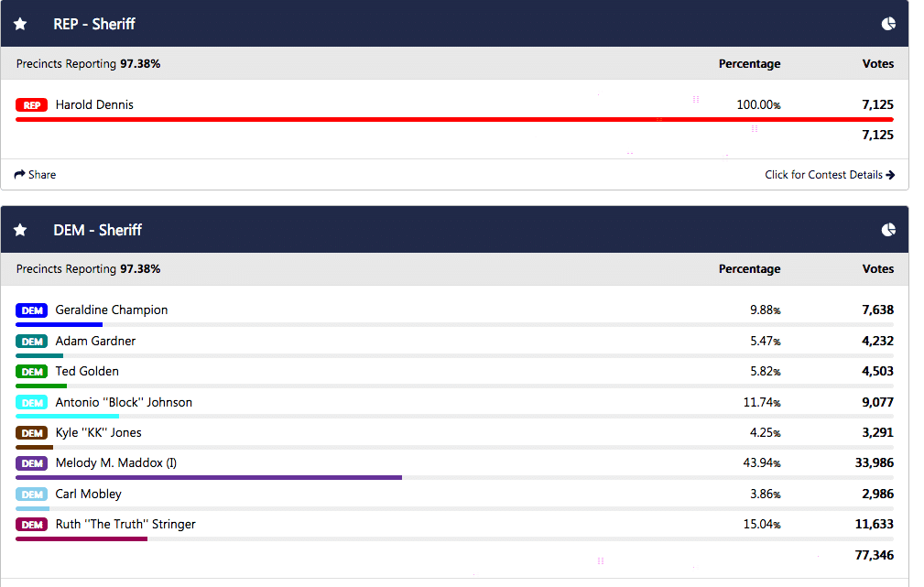
Task: Click the REP party badge beside Harold Dennis
Action: click(x=31, y=105)
